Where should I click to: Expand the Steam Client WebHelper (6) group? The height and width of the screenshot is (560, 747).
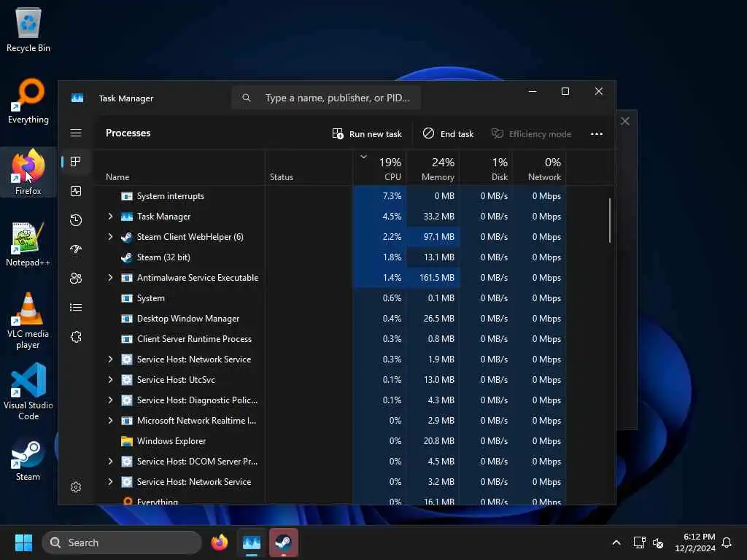[x=110, y=237]
